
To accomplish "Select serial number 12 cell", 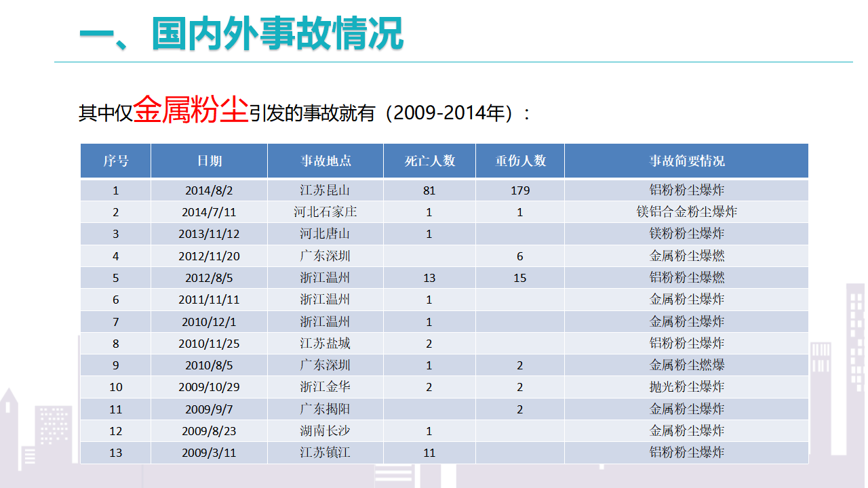I will click(116, 431).
